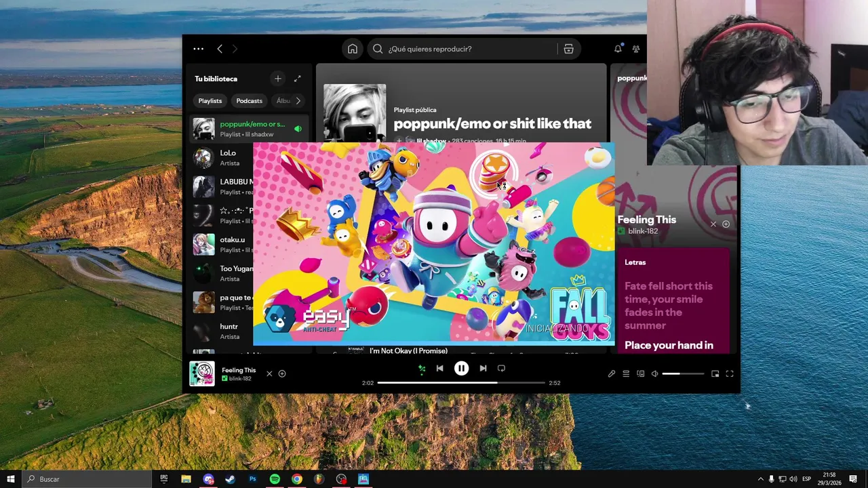Open the mini player
868x488 pixels.
pos(715,373)
